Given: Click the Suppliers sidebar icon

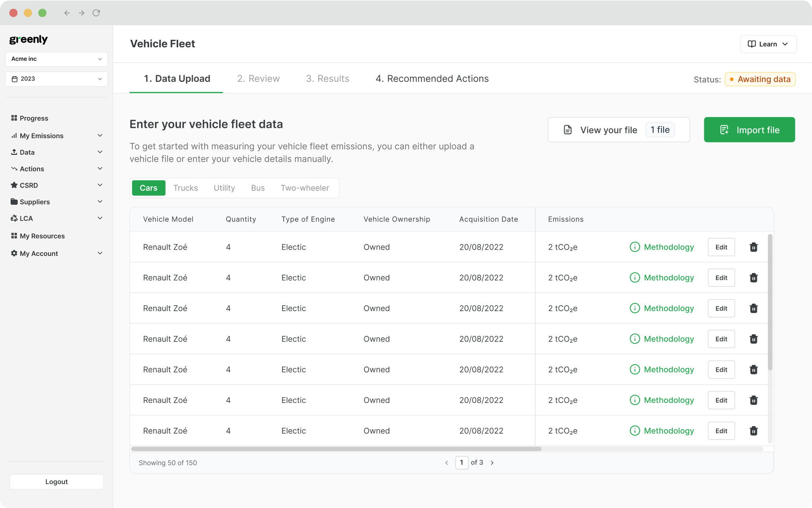Looking at the screenshot, I should pyautogui.click(x=14, y=201).
